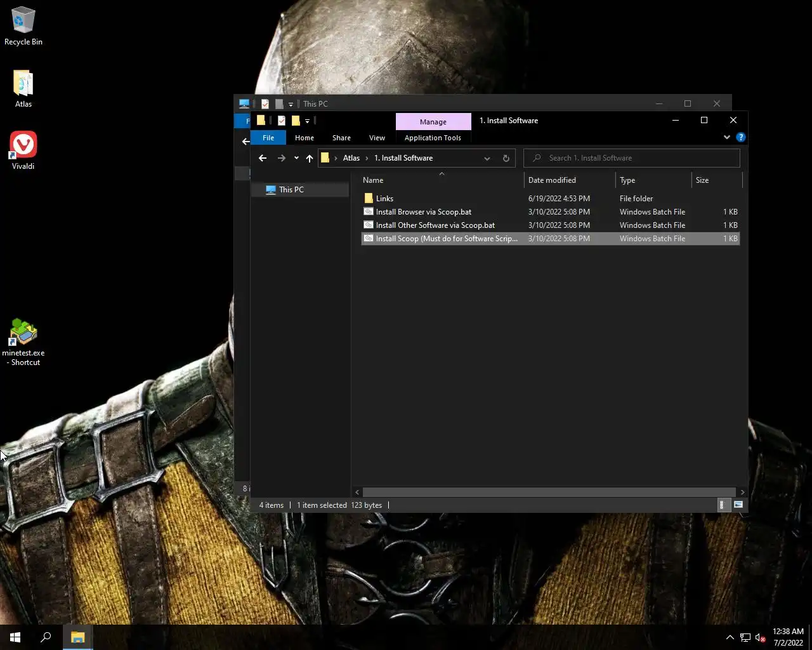Go forward using the forward arrow
Image resolution: width=812 pixels, height=650 pixels.
point(282,158)
